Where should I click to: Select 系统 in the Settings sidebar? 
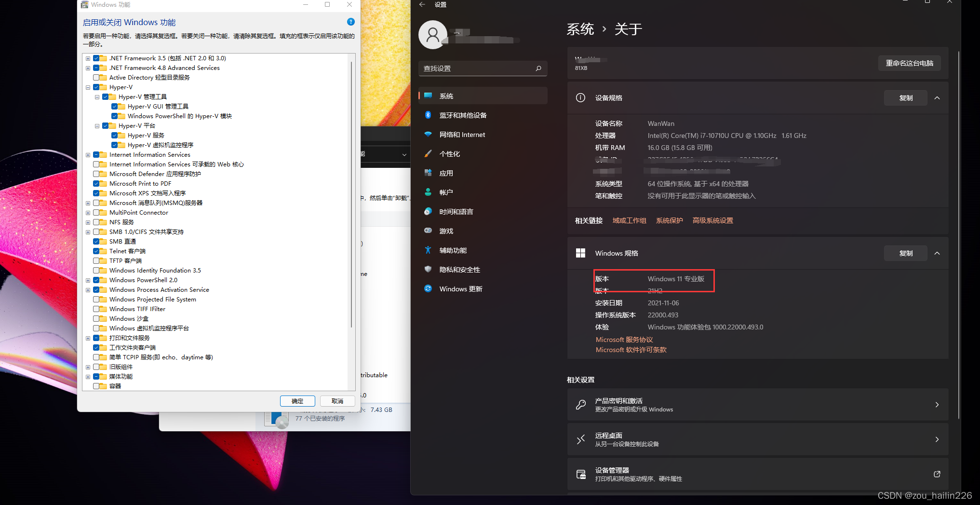click(x=446, y=96)
